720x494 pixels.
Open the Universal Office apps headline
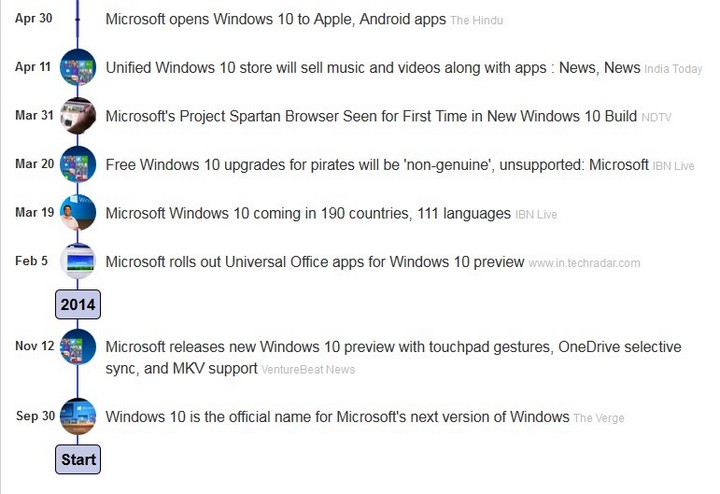click(x=314, y=262)
